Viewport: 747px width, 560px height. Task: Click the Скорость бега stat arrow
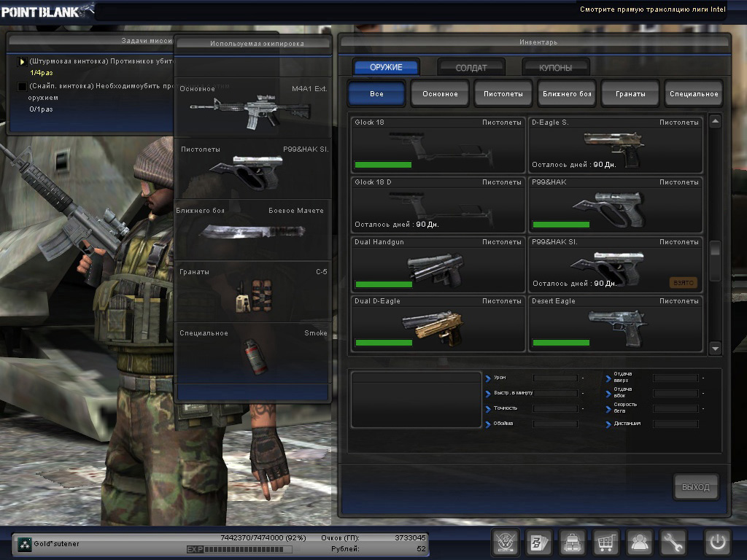608,409
